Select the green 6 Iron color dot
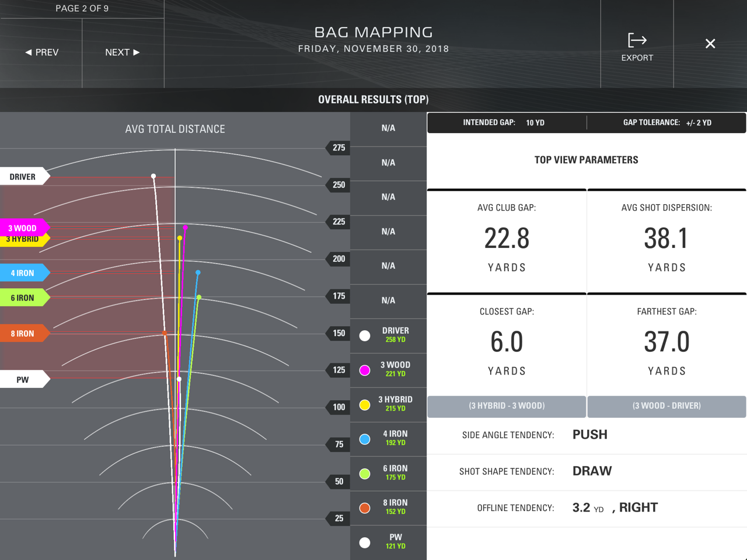Screen dimensions: 747x560 click(x=365, y=473)
